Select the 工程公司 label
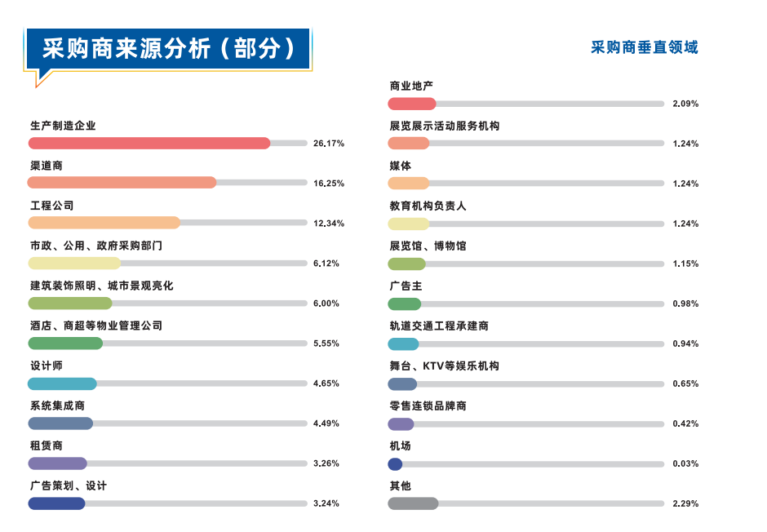 51,206
